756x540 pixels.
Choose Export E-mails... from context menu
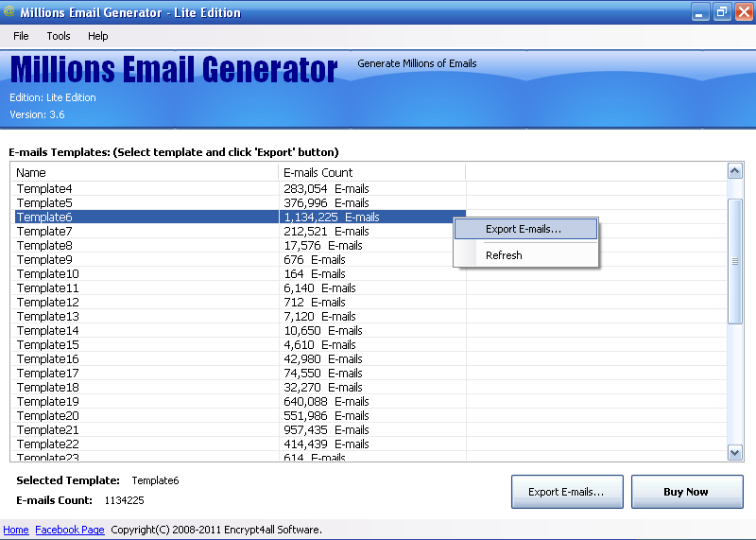(x=525, y=229)
